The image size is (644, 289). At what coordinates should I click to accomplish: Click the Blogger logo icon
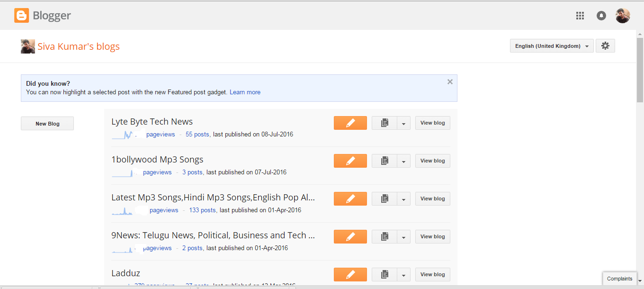21,16
